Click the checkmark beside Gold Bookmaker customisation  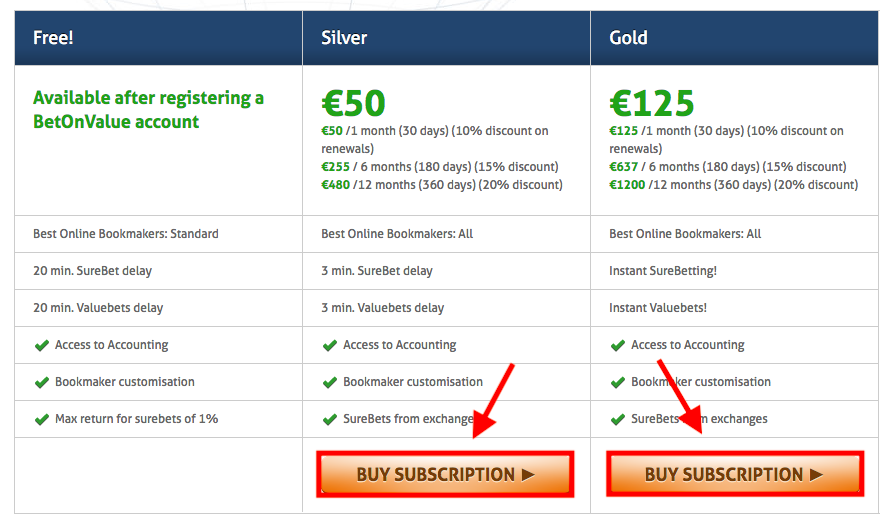tap(617, 382)
